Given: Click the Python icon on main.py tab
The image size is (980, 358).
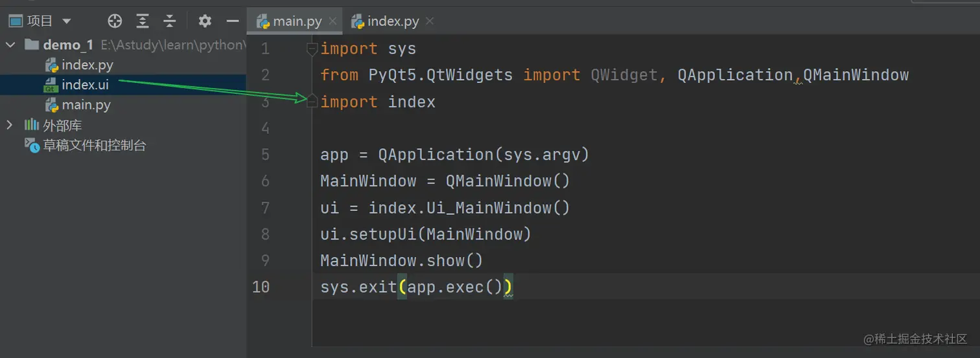Looking at the screenshot, I should coord(262,21).
